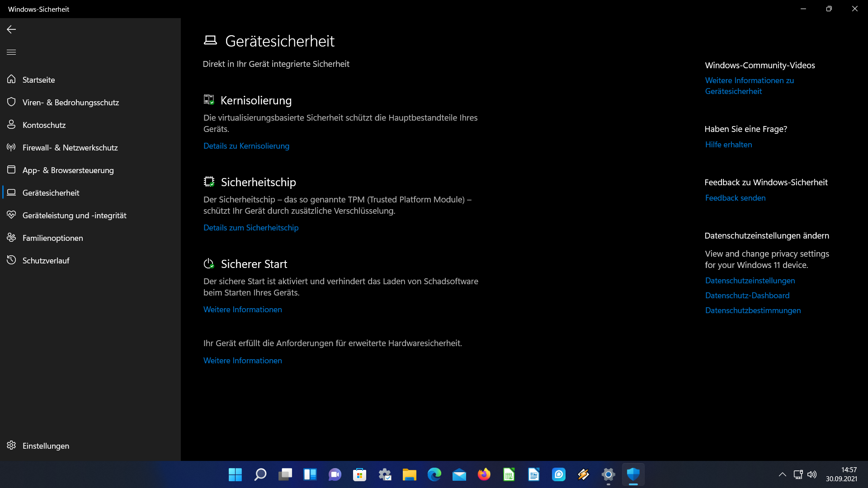
Task: Select Geräteleistung und -integrität
Action: [74, 216]
